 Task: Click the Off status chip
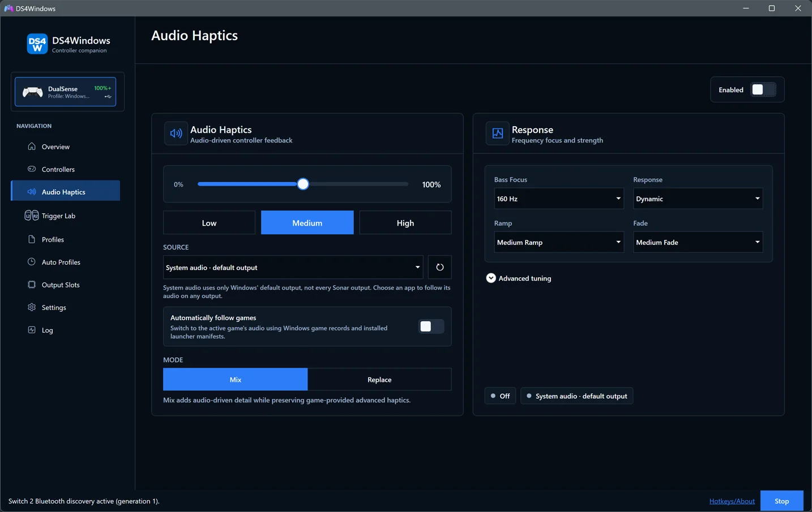click(500, 396)
